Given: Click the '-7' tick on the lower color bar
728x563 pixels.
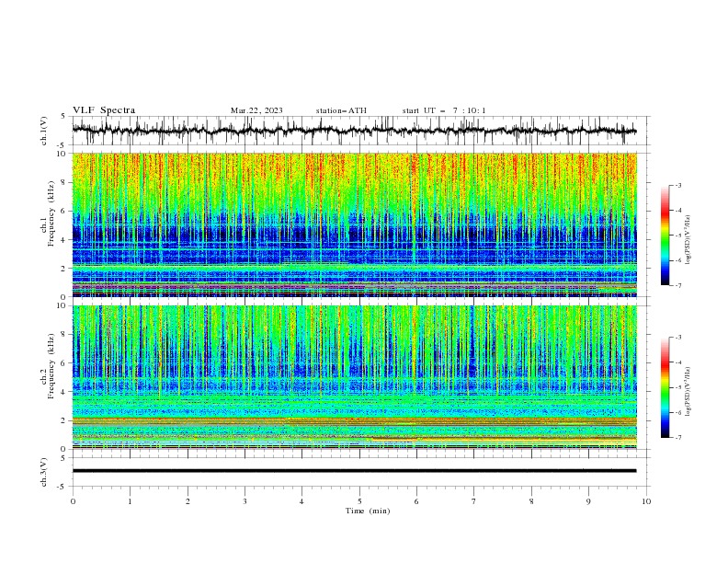Looking at the screenshot, I should 678,438.
